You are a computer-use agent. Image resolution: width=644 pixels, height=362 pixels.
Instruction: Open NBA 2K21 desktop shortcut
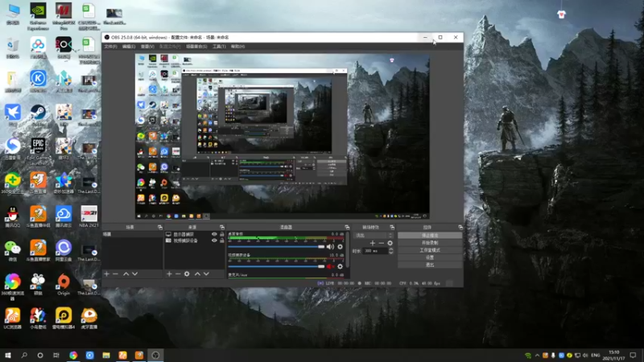coord(89,216)
